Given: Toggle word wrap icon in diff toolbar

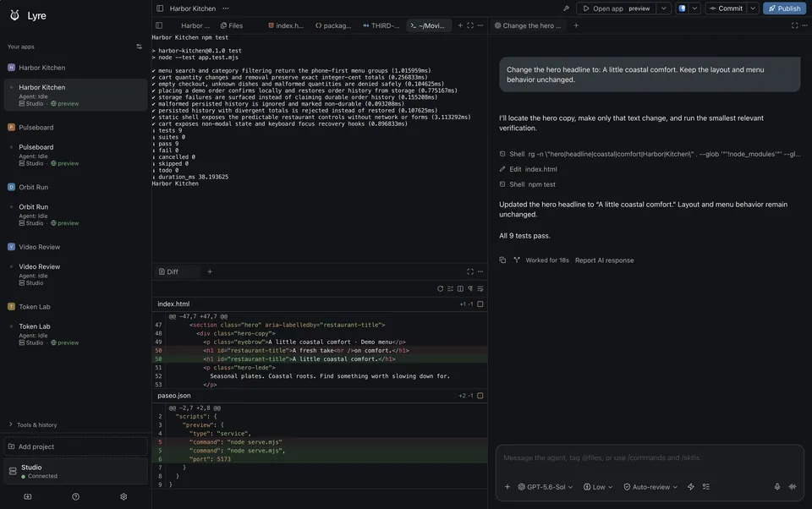Looking at the screenshot, I should (480, 289).
